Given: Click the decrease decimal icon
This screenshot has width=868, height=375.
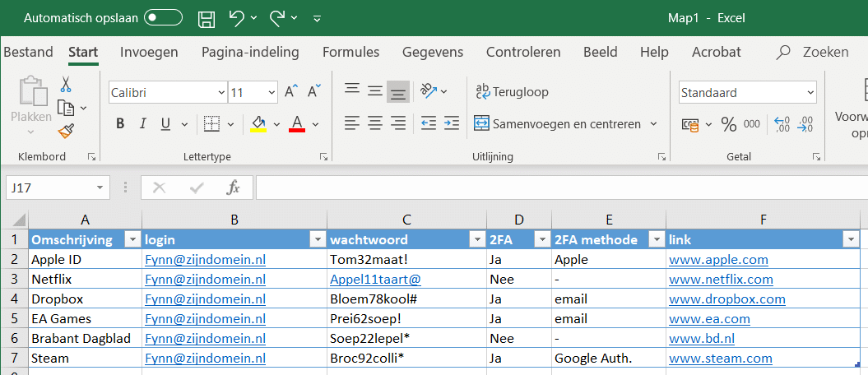Looking at the screenshot, I should pyautogui.click(x=805, y=124).
